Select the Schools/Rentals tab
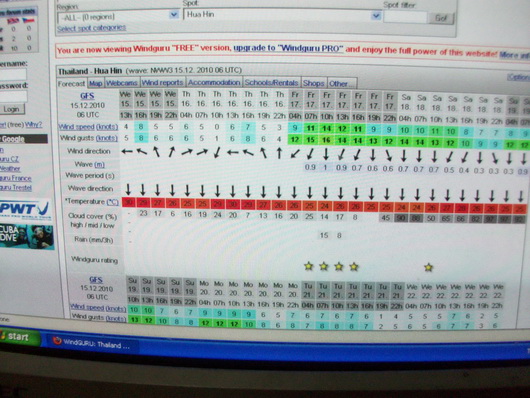 coord(271,83)
